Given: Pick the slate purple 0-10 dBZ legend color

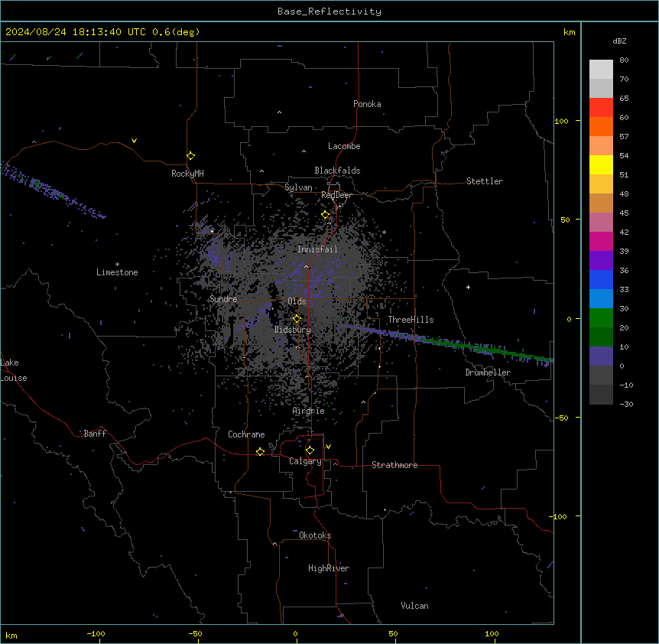Looking at the screenshot, I should click(x=601, y=356).
